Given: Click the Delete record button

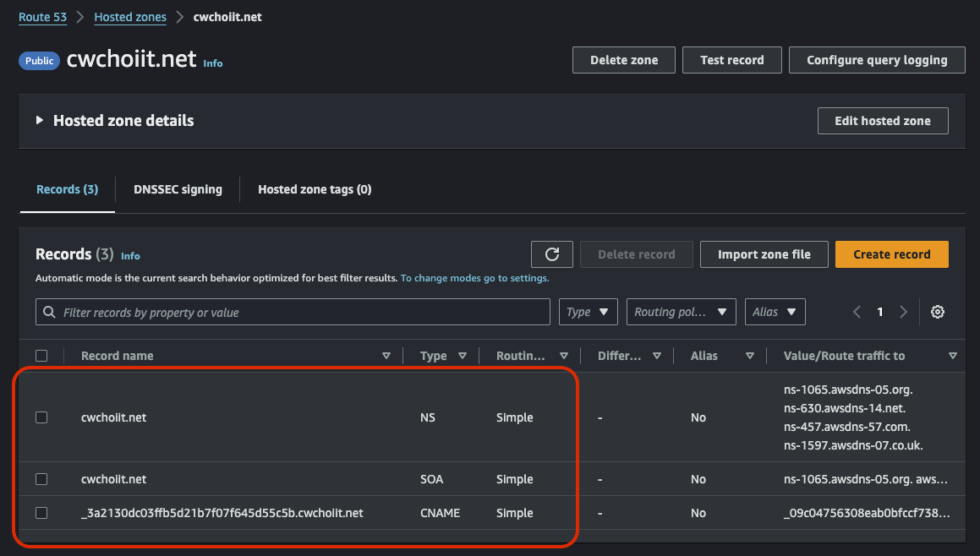Looking at the screenshot, I should tap(636, 254).
